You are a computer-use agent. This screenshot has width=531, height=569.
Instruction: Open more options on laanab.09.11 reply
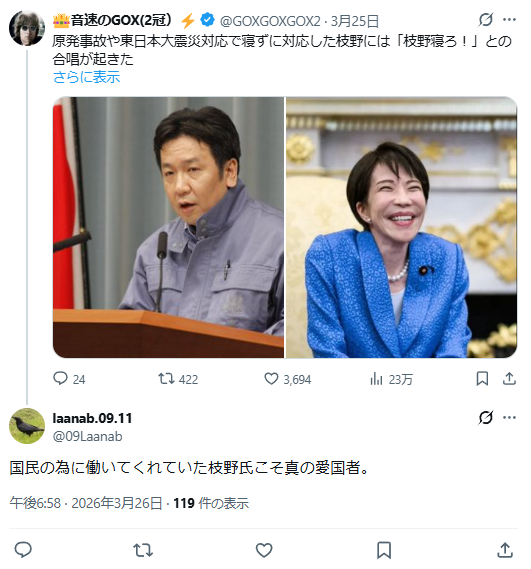(x=509, y=418)
